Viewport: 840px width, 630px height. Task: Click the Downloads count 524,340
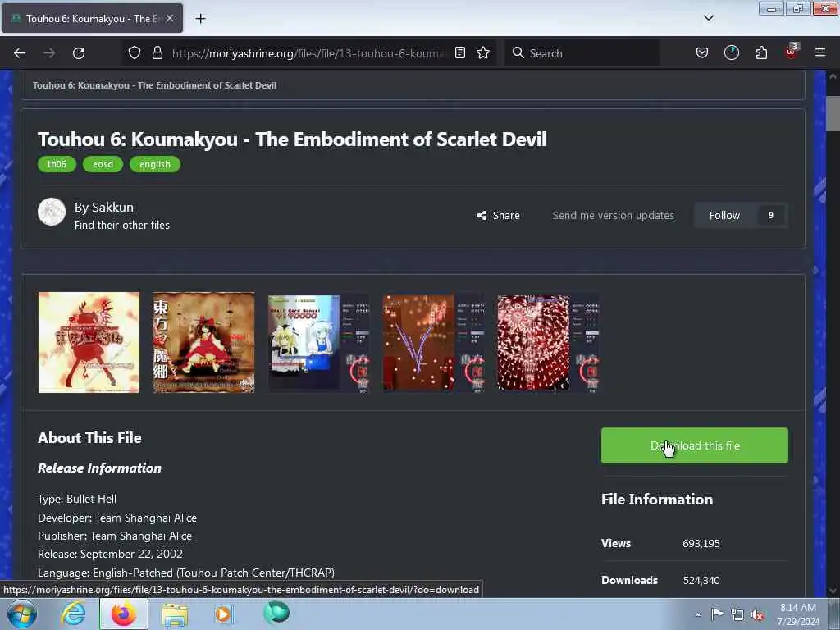pos(701,580)
